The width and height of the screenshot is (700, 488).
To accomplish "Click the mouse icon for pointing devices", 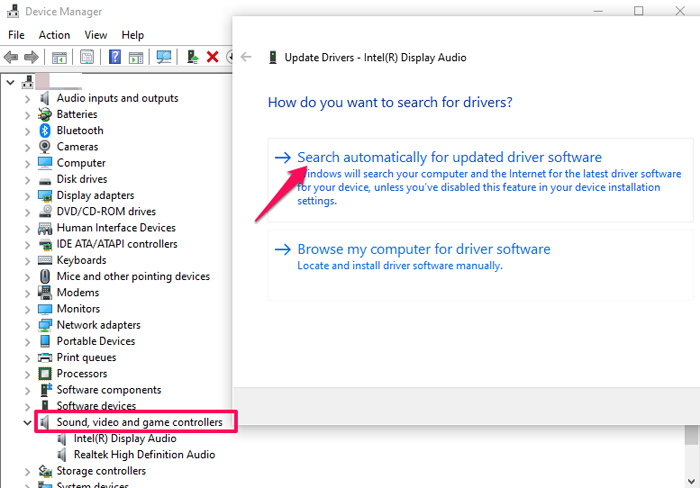I will 45,276.
